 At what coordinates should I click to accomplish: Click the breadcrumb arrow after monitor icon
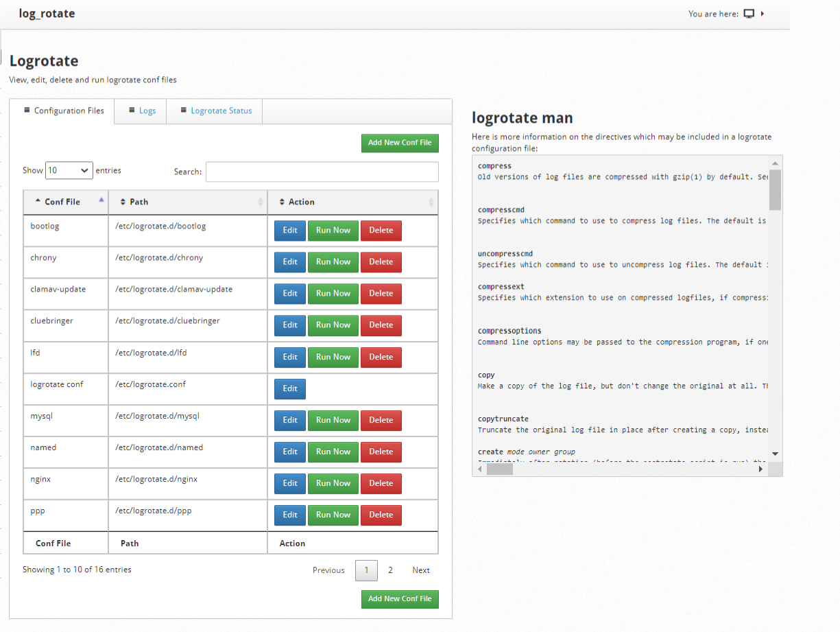tap(763, 14)
